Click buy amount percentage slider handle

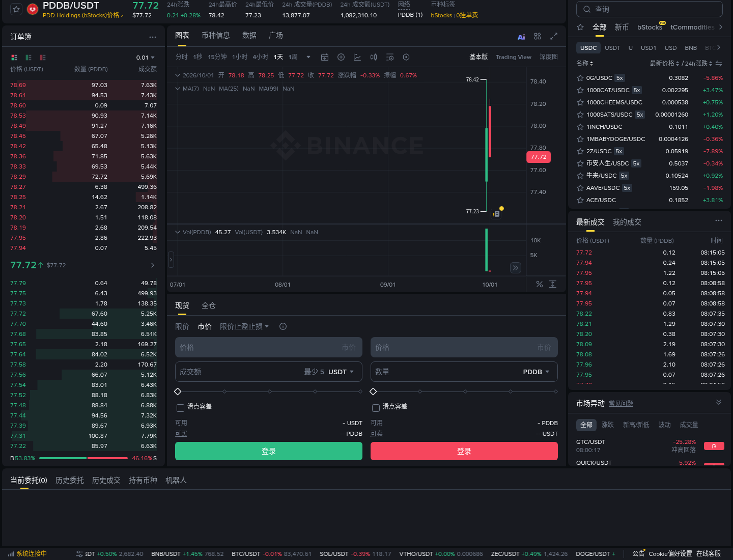coord(178,391)
